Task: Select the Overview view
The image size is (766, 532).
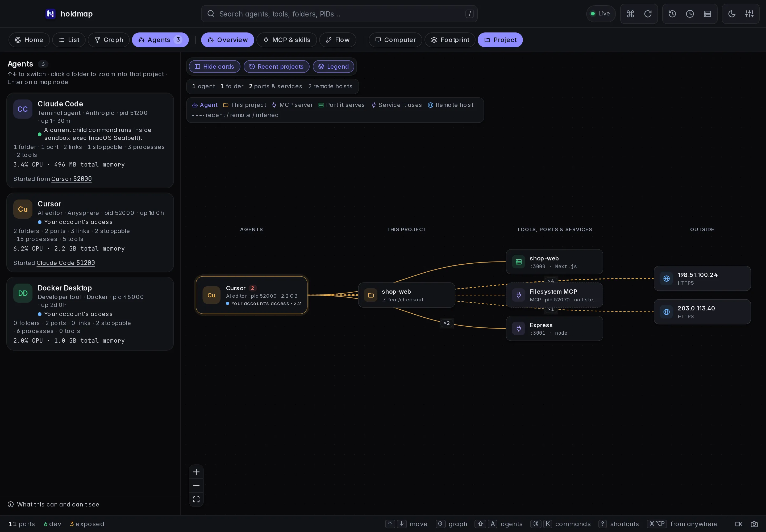Action: coord(227,40)
